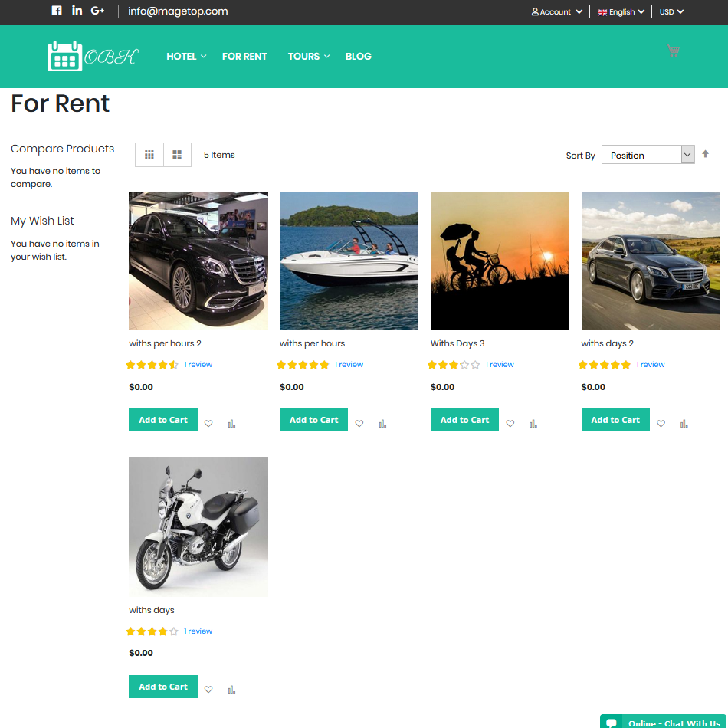
Task: Open the Facebook social icon
Action: [57, 11]
